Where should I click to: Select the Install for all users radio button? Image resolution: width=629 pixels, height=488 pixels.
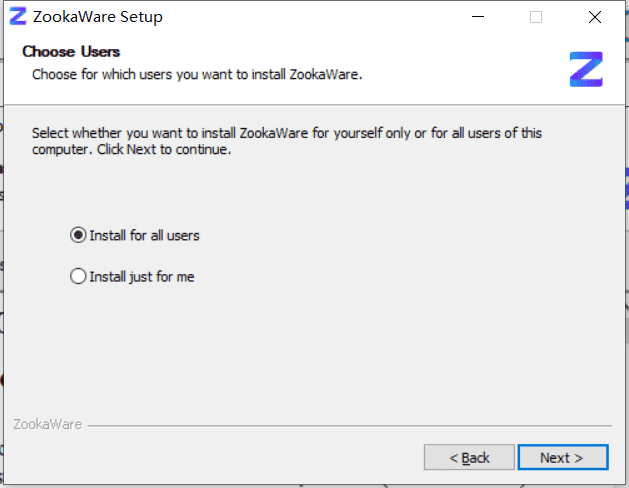[78, 235]
